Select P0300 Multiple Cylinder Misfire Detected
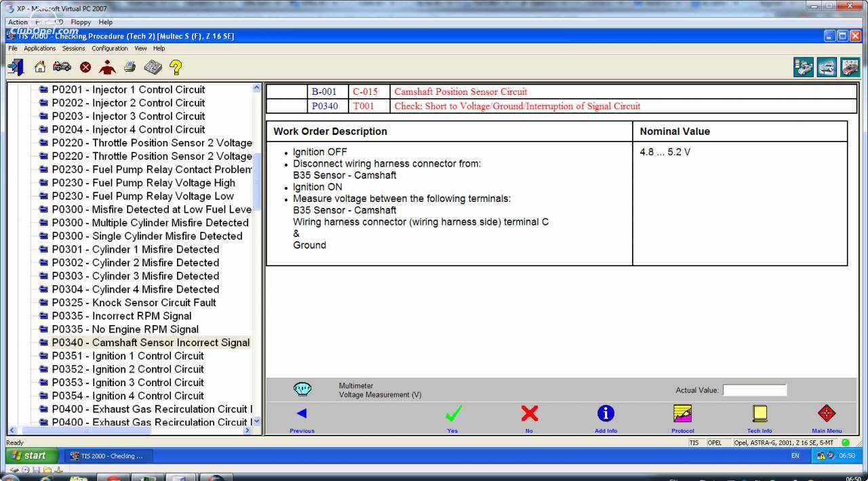The image size is (868, 481). (150, 223)
